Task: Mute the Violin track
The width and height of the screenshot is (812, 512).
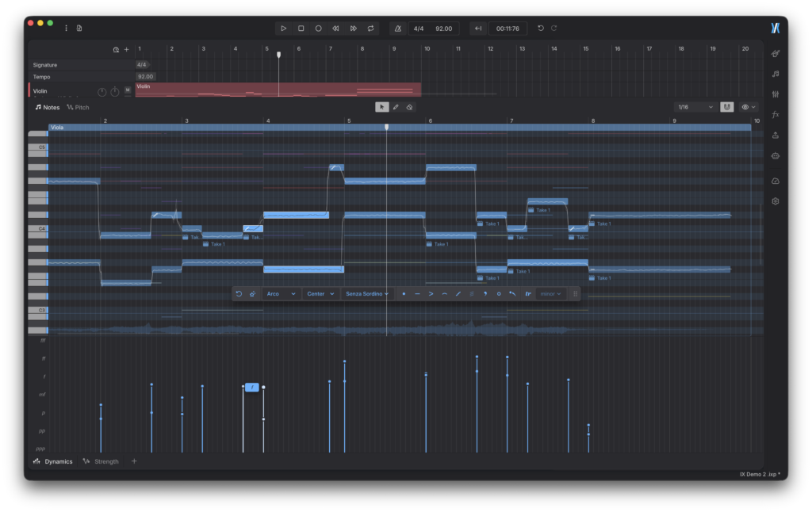Action: click(128, 90)
